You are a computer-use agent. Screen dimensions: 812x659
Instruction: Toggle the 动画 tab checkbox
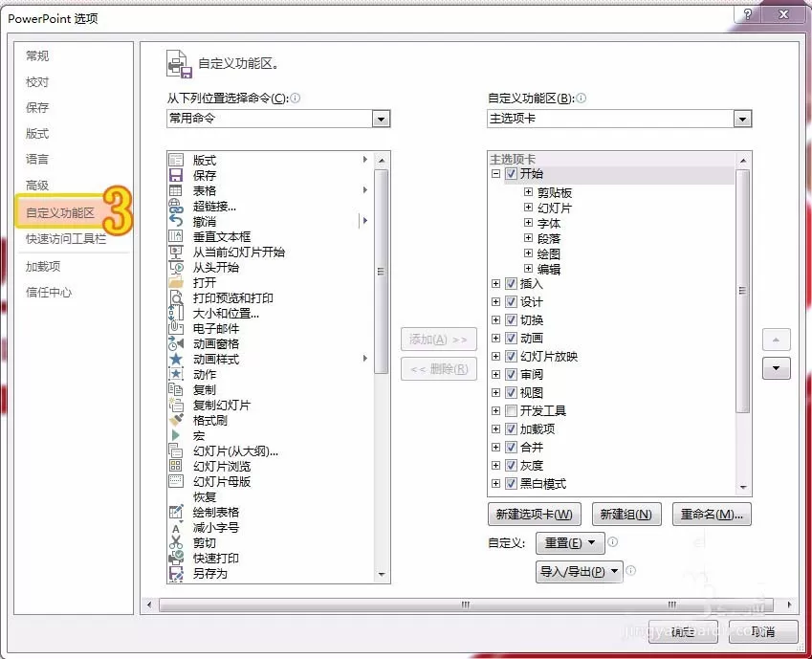[511, 338]
